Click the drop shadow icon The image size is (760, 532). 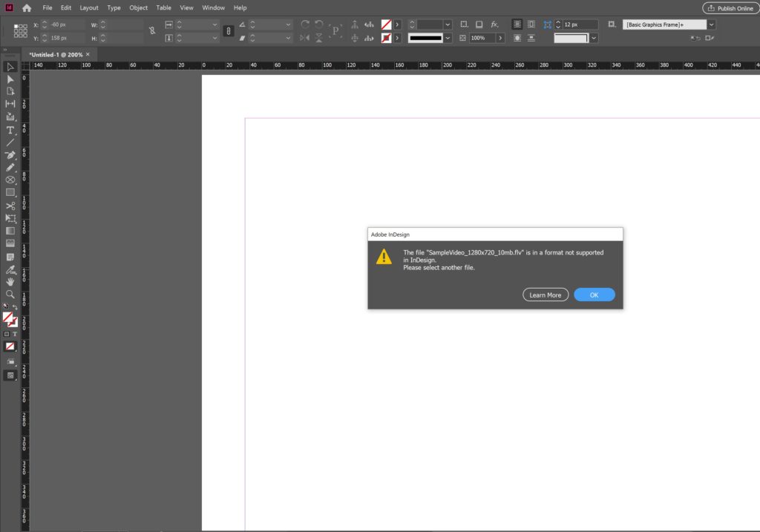[x=479, y=24]
